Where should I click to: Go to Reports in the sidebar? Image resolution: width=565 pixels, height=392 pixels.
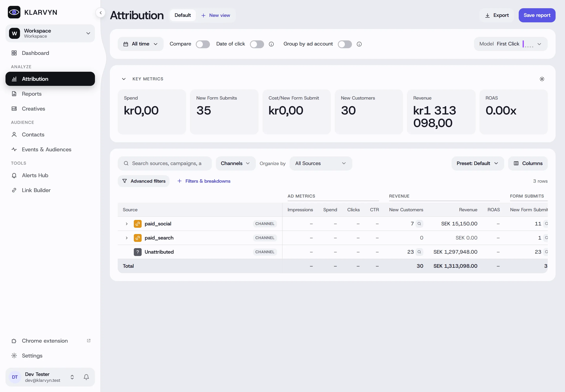(x=50, y=94)
